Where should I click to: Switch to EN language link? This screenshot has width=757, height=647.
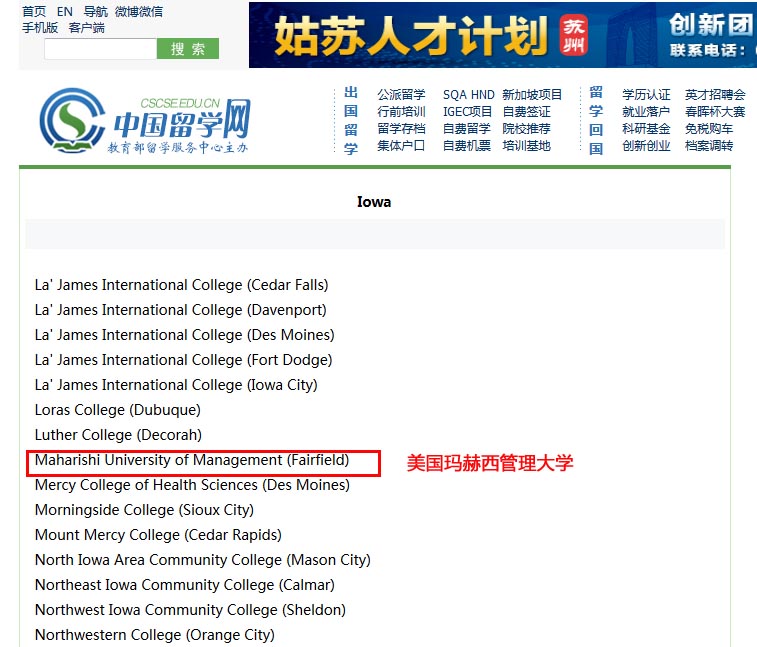65,12
